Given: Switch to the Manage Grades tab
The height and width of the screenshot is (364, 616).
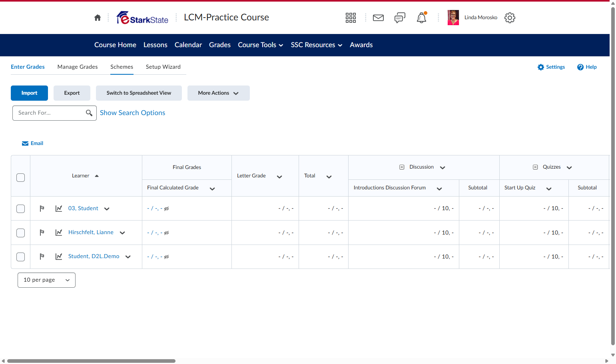Looking at the screenshot, I should [78, 67].
